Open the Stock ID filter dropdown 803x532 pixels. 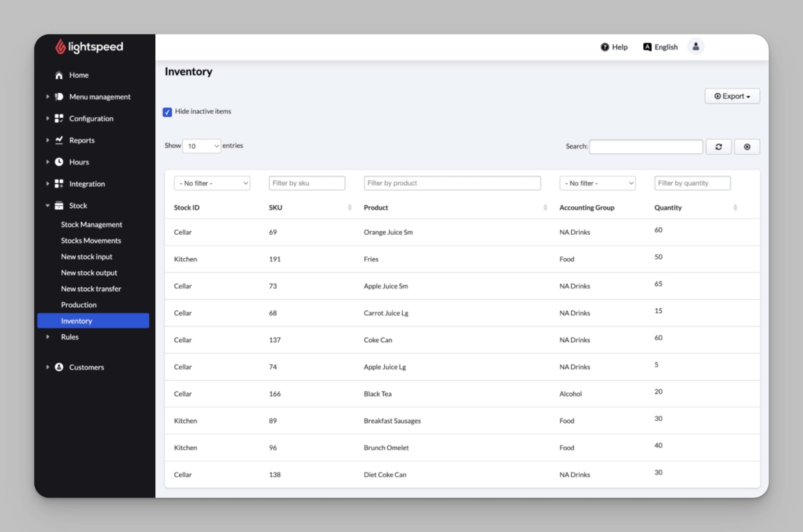coord(212,183)
